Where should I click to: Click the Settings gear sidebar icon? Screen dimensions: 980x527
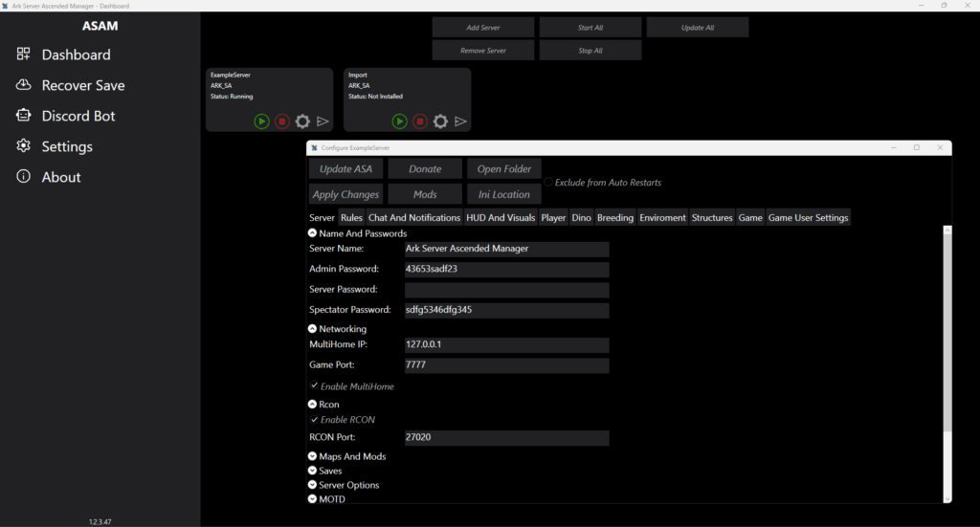[x=23, y=145]
